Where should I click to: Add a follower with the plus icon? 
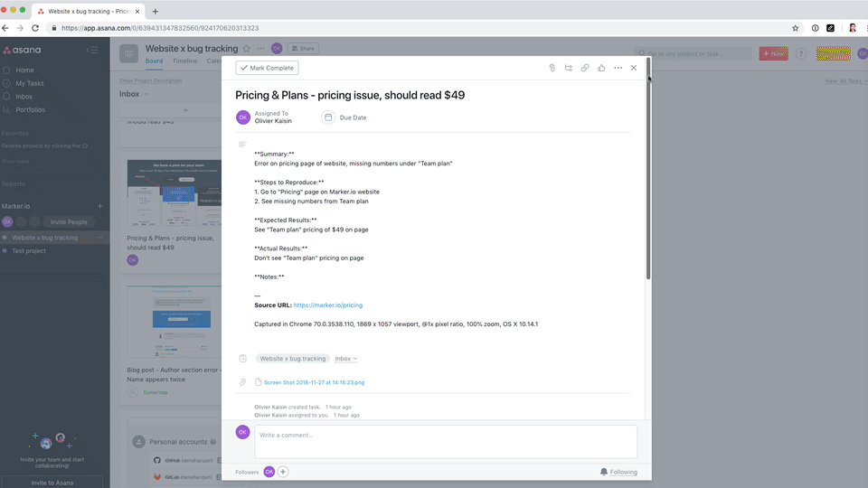(283, 472)
